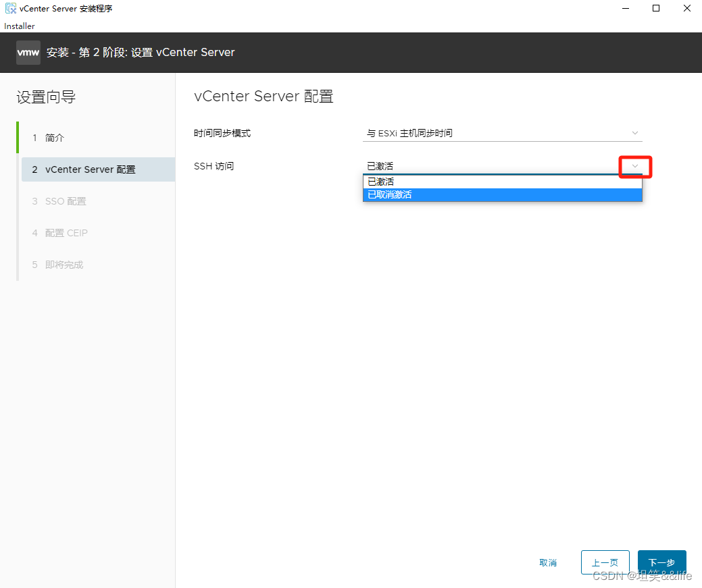Click the vCenter Server 配置 page heading

264,97
